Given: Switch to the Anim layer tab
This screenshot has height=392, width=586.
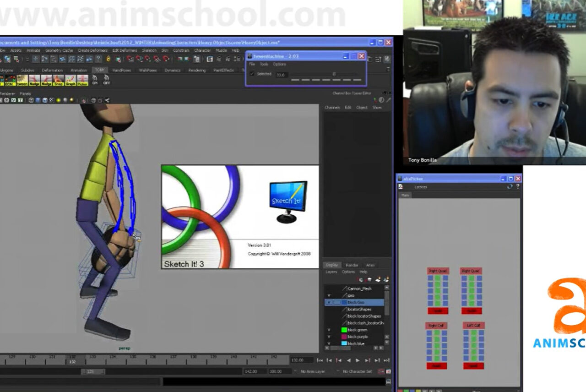Looking at the screenshot, I should pyautogui.click(x=370, y=265).
